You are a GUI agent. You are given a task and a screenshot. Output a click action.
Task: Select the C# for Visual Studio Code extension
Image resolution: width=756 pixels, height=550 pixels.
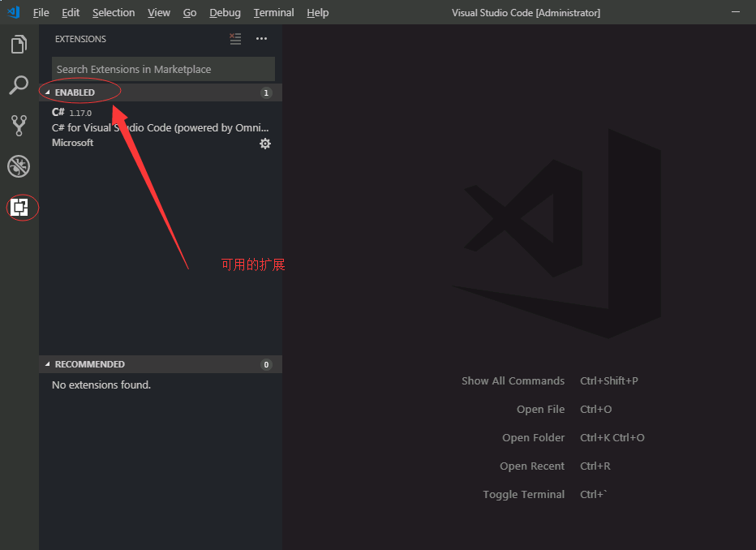pos(161,128)
